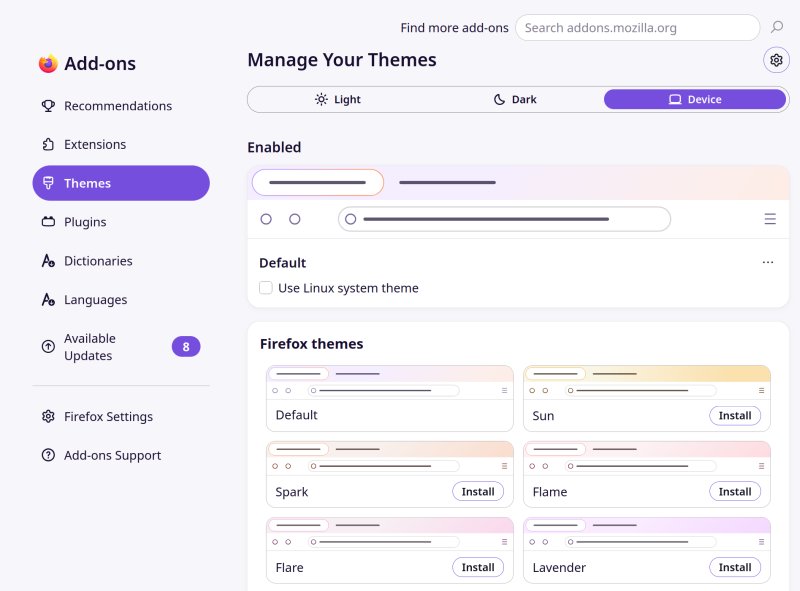This screenshot has height=591, width=800.
Task: Click the search addons.mozilla.org field
Action: point(637,28)
